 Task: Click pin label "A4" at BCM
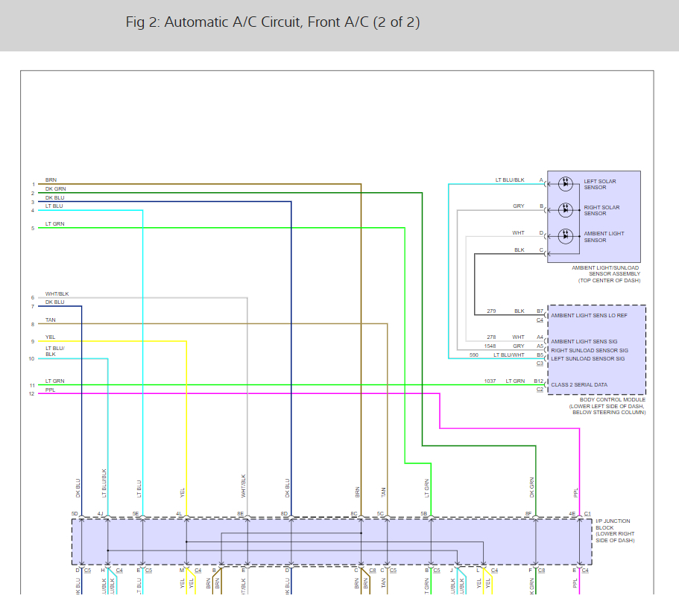click(x=540, y=337)
